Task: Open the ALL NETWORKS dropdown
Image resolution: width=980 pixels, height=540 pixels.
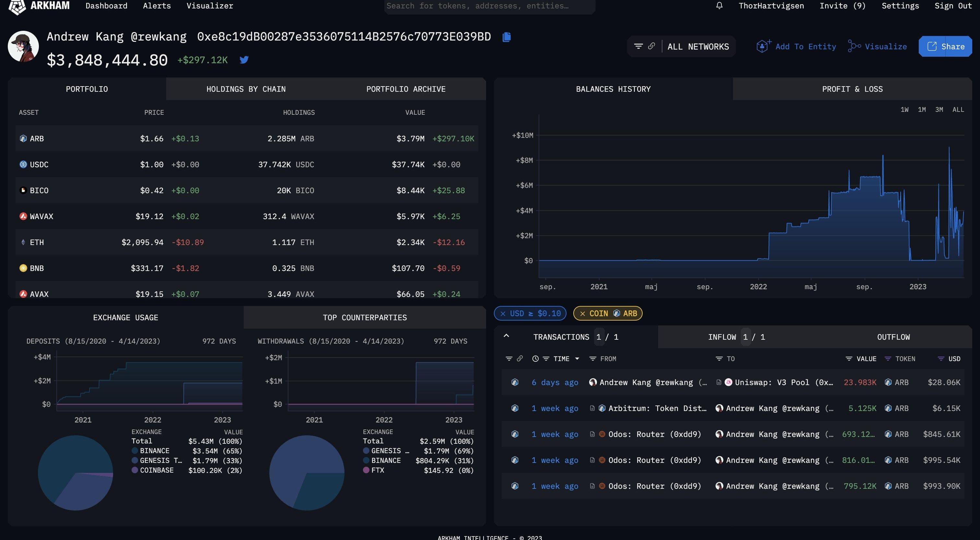Action: [x=698, y=46]
